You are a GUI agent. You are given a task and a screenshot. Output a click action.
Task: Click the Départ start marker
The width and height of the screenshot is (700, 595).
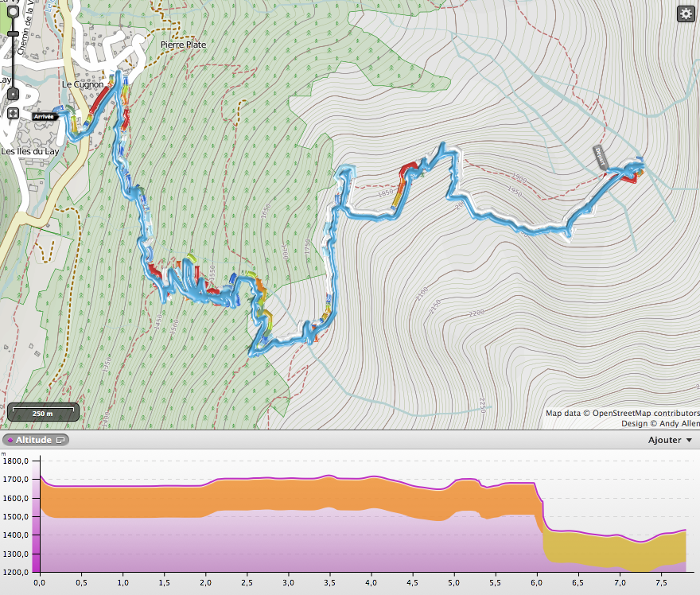coord(601,157)
